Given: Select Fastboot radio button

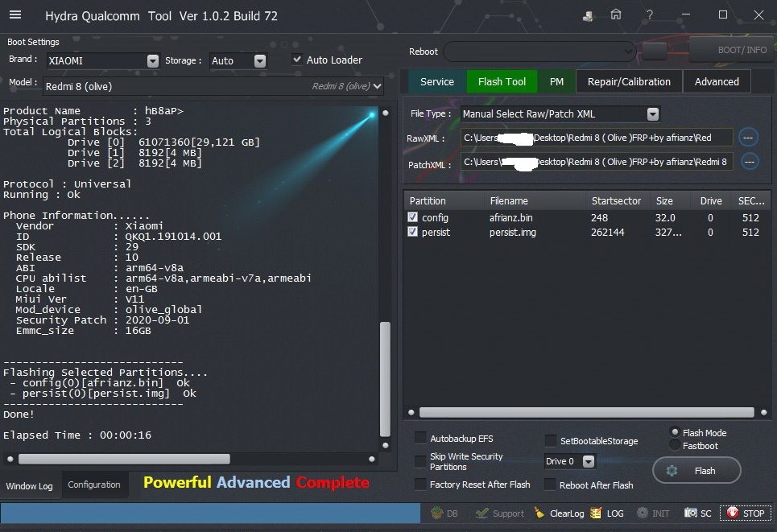Looking at the screenshot, I should (x=675, y=445).
